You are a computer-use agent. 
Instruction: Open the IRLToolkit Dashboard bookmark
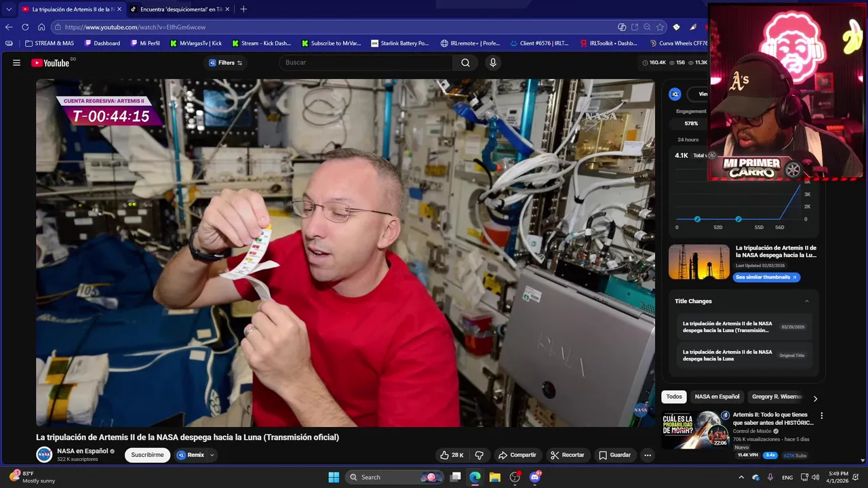click(x=609, y=43)
